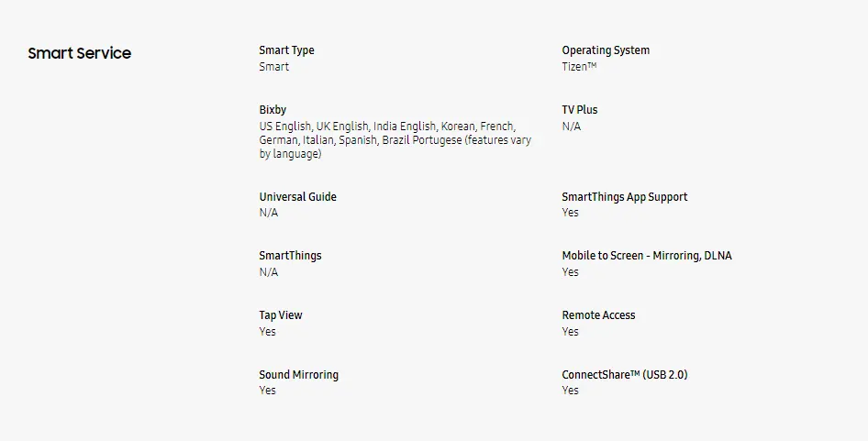This screenshot has height=441, width=868.
Task: Click the Sound Mirroring spec label
Action: (298, 375)
